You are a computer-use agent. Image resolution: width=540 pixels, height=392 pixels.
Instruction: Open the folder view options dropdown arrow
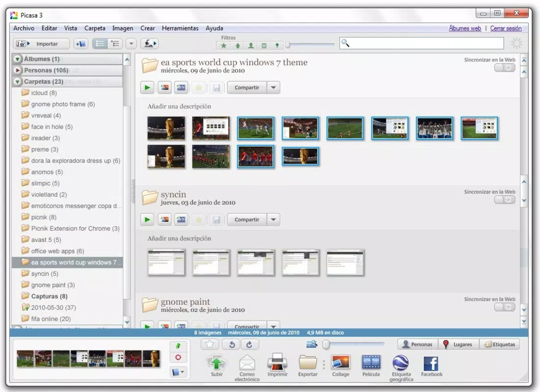[131, 44]
